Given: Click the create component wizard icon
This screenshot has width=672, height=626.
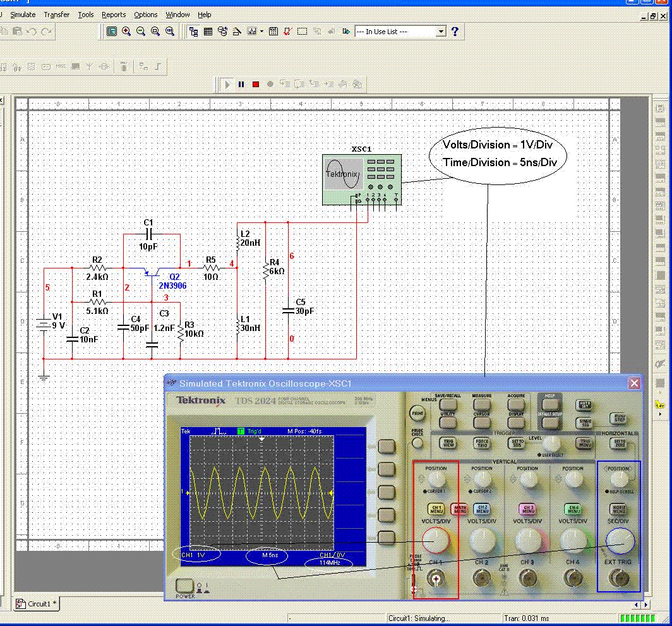Looking at the screenshot, I should 237,32.
